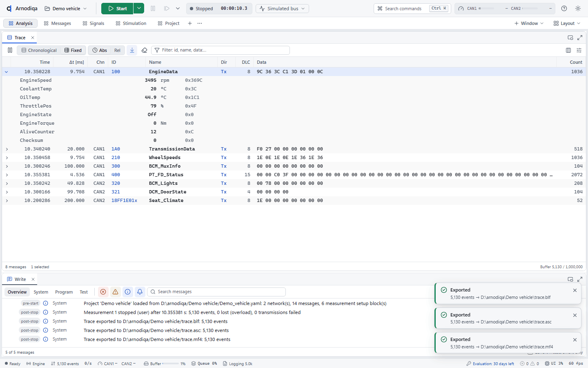This screenshot has width=588, height=368.
Task: Click the Search messages field
Action: [x=216, y=292]
